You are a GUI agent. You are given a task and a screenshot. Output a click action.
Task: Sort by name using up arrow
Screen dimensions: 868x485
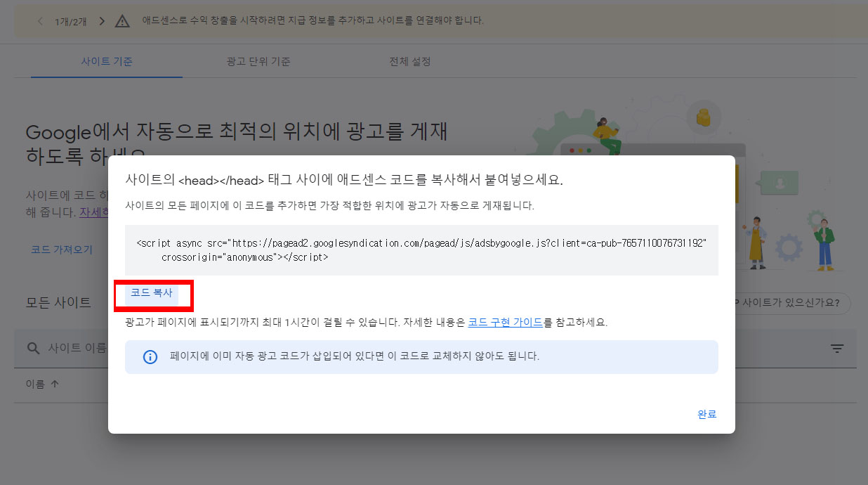(55, 384)
